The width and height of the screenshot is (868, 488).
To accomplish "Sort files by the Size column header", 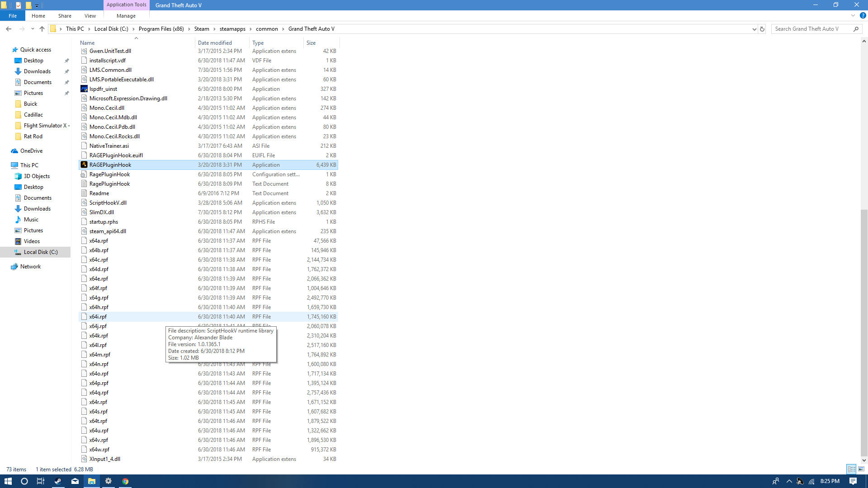I will click(311, 42).
